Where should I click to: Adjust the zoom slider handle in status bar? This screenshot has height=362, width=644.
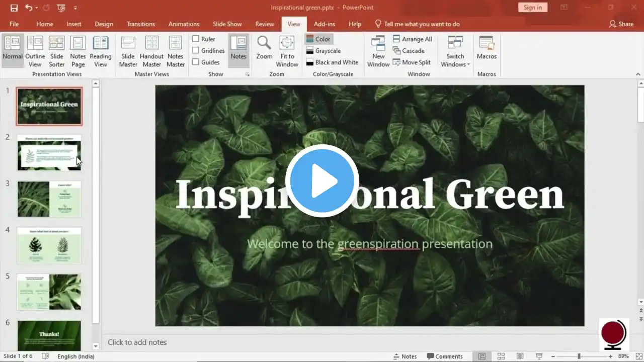click(579, 356)
